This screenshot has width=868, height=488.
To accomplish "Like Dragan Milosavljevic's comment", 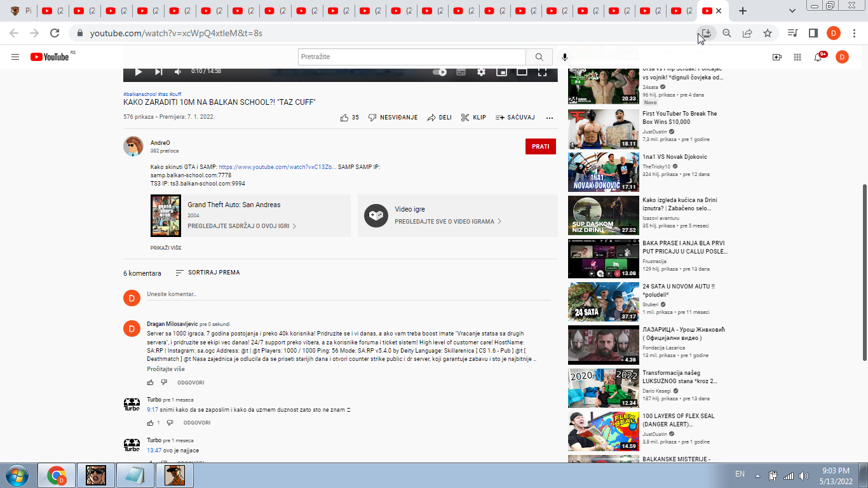I will (x=151, y=383).
